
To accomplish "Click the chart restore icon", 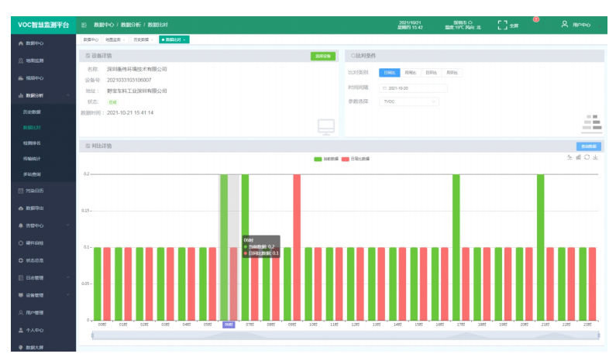I will (x=587, y=157).
